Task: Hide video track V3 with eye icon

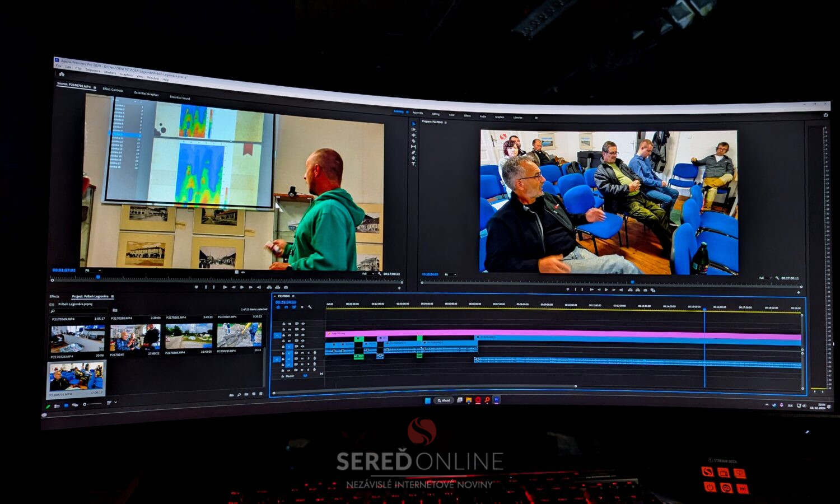Action: tap(302, 335)
